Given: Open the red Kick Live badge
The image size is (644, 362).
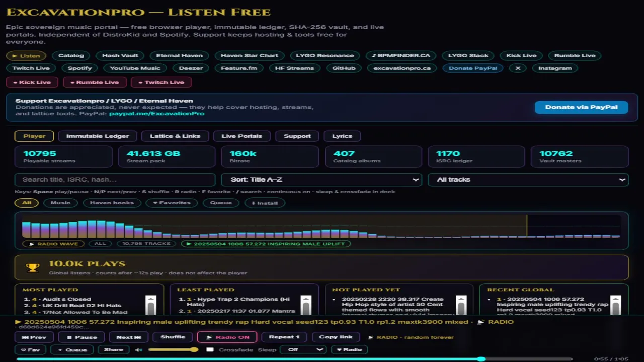Looking at the screenshot, I should 32,82.
